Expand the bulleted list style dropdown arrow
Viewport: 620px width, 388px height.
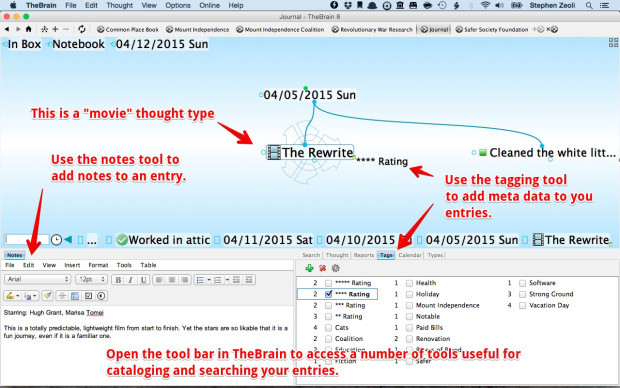click(x=208, y=280)
